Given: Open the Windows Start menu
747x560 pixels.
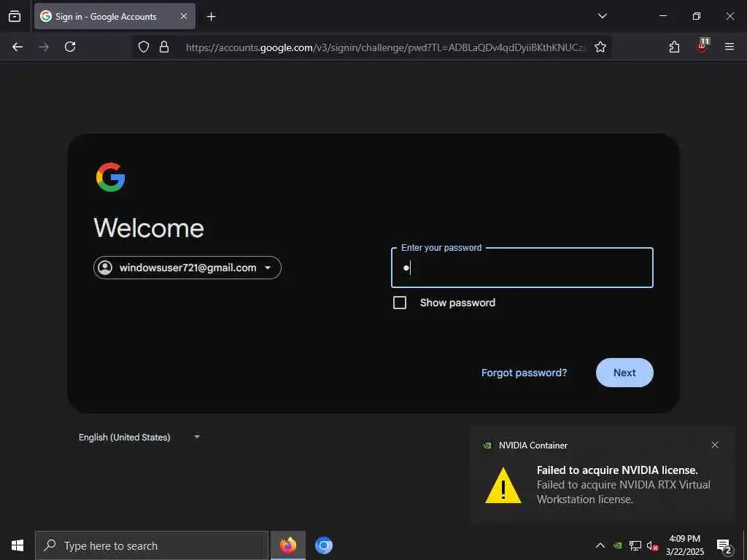Looking at the screenshot, I should tap(18, 545).
